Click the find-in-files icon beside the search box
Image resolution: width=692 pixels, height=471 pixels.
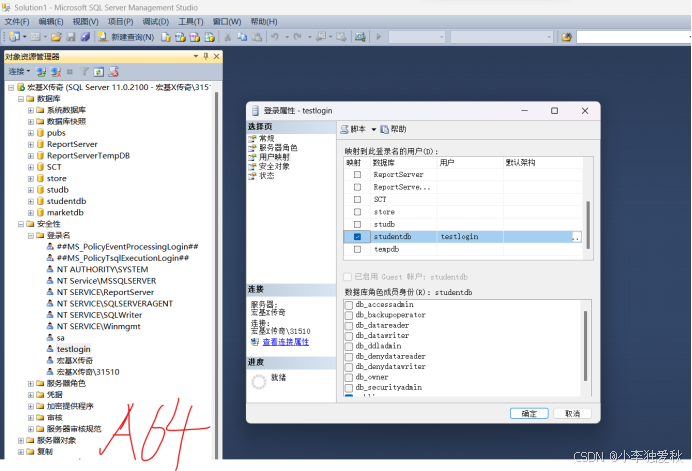click(567, 37)
